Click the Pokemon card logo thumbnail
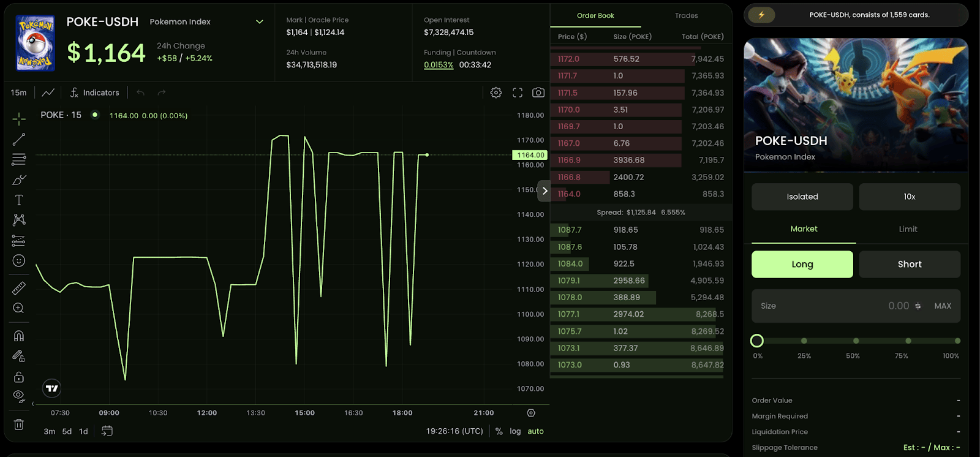The image size is (980, 457). [x=36, y=43]
